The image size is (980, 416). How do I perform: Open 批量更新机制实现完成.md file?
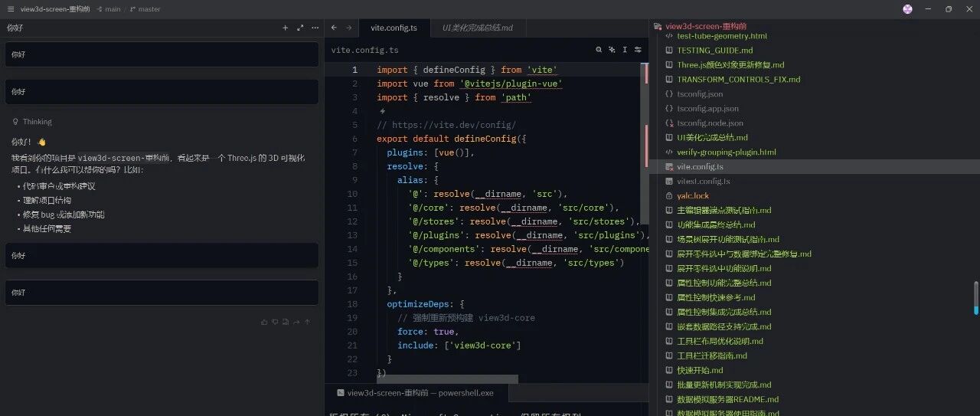(x=724, y=385)
